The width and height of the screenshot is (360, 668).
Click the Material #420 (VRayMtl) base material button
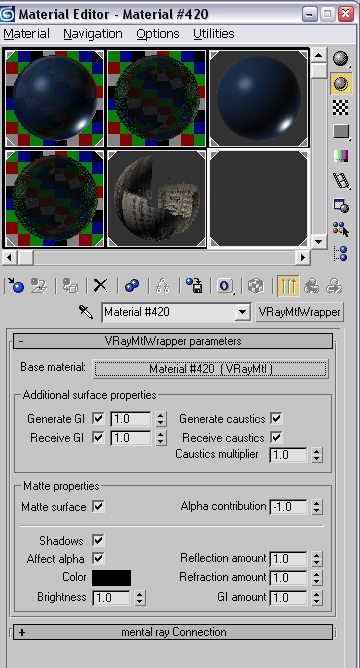coord(210,369)
